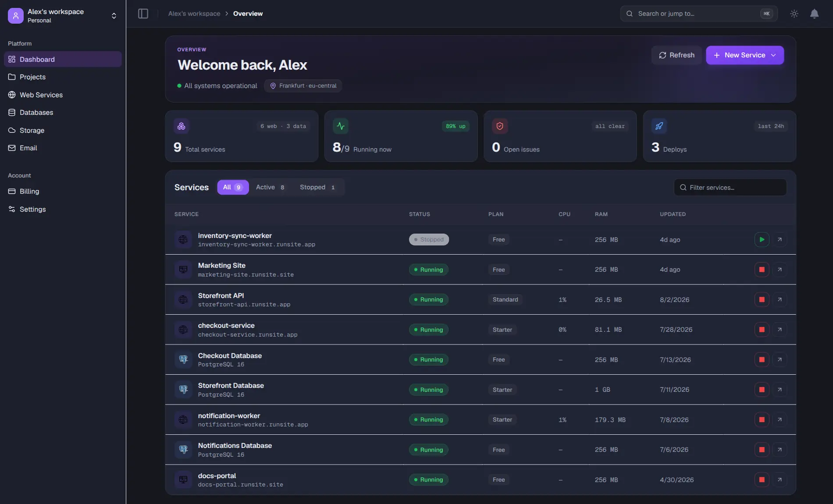Focus the Search or jump to field
This screenshot has width=833, height=504.
pos(699,14)
